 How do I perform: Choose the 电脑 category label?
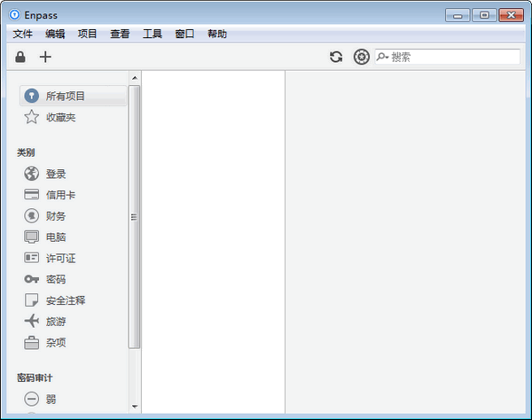(x=56, y=237)
